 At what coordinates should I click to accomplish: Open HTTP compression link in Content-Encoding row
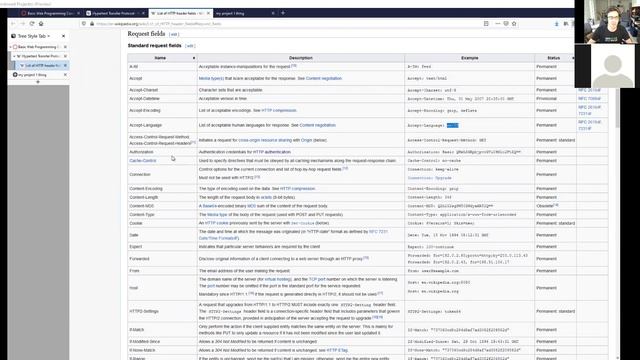(298, 189)
